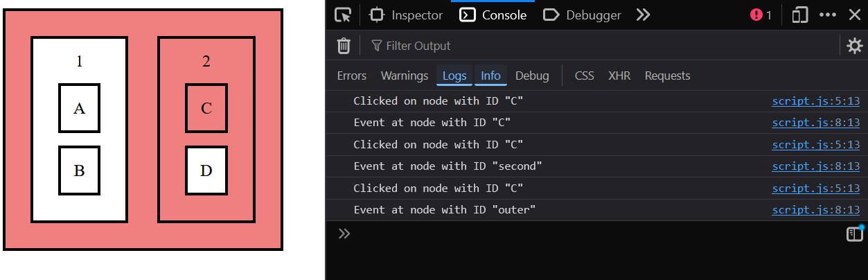Screen dimensions: 868x280
Task: Show more devtools tabs chevron
Action: [x=643, y=15]
